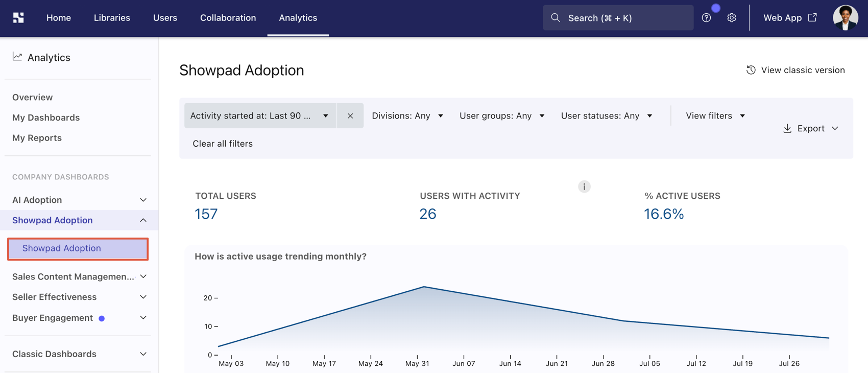
Task: Click the user profile avatar
Action: click(x=845, y=18)
